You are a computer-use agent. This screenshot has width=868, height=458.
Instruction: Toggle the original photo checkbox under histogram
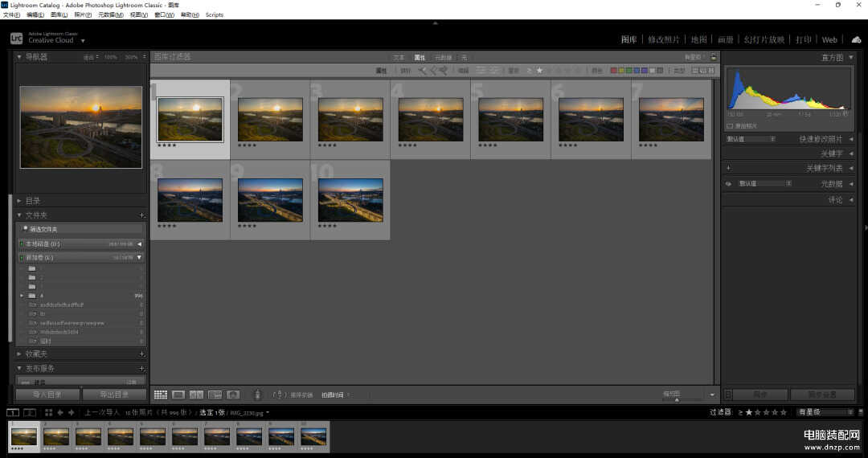tap(730, 126)
